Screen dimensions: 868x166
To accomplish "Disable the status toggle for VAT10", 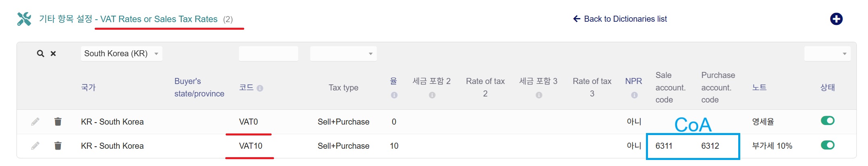I will click(x=827, y=145).
